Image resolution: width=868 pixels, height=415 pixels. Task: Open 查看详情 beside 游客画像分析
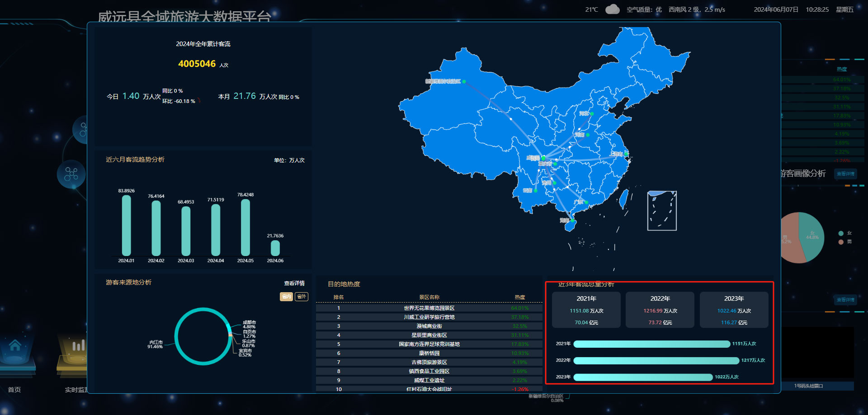coord(845,174)
